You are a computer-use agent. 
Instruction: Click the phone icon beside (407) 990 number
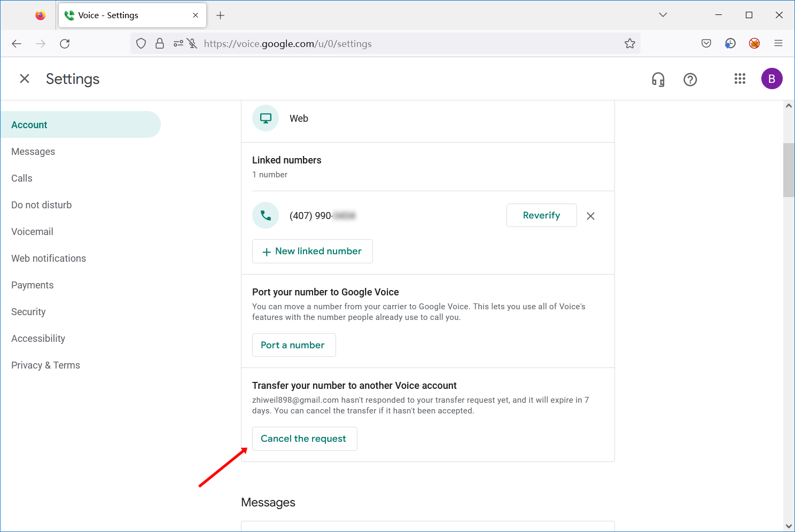pyautogui.click(x=266, y=215)
